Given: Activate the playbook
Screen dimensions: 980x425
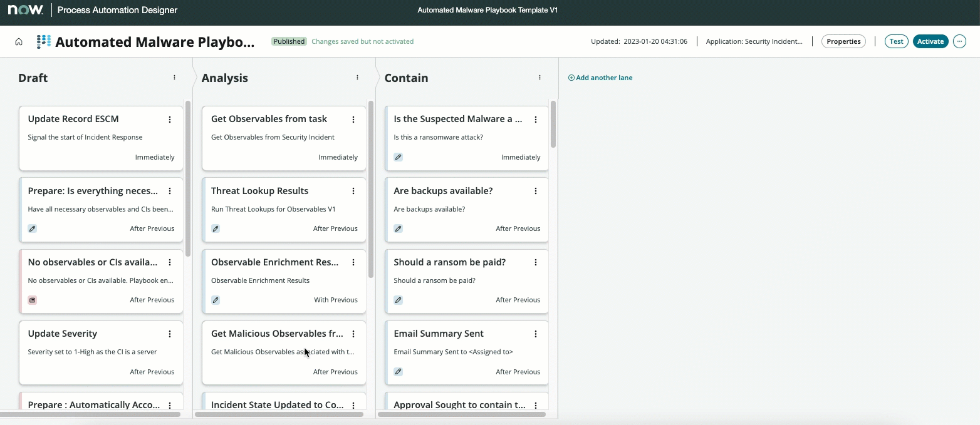Looking at the screenshot, I should coord(930,41).
